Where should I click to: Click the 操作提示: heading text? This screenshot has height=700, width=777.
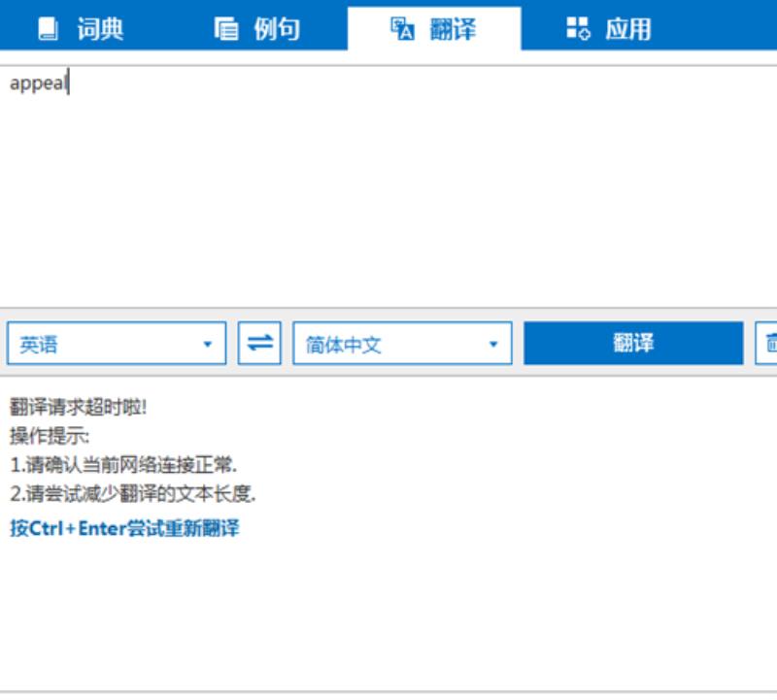coord(50,436)
